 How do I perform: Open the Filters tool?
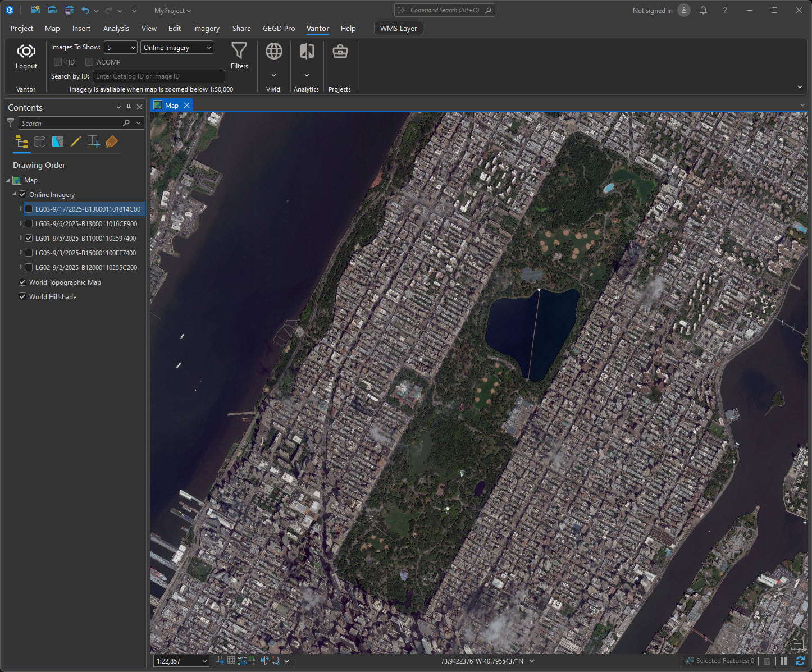click(239, 52)
